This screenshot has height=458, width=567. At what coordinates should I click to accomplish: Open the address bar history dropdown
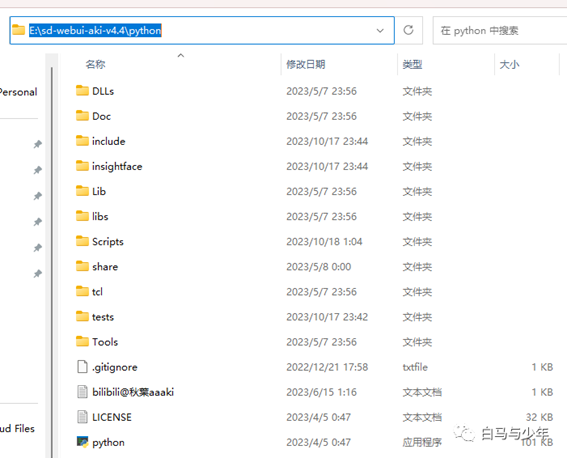click(380, 30)
